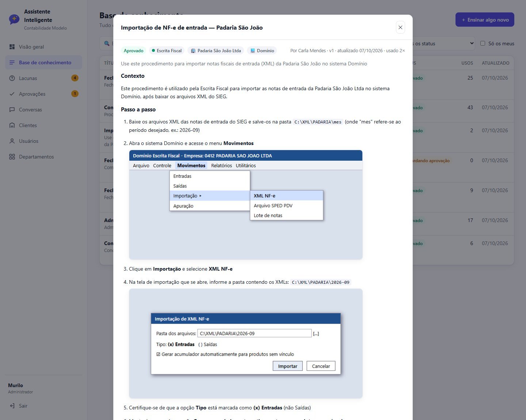Open Usuários in the sidebar
This screenshot has width=526, height=420.
pos(43,141)
